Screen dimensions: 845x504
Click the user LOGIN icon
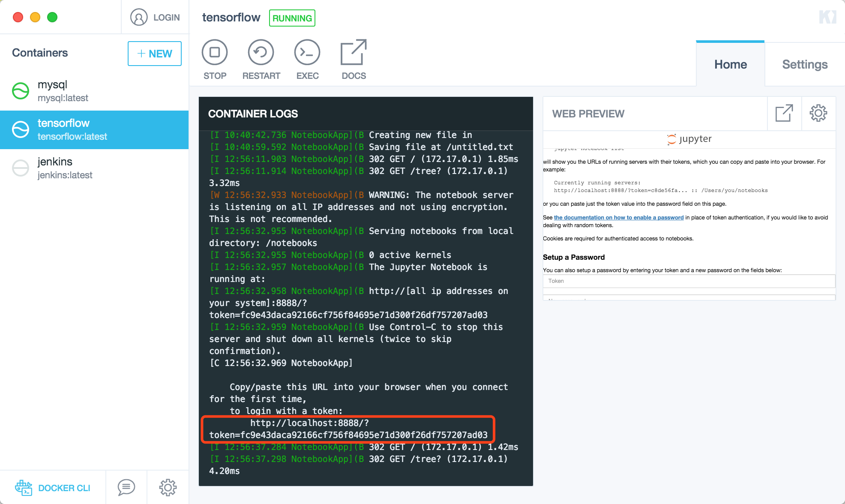pyautogui.click(x=139, y=18)
